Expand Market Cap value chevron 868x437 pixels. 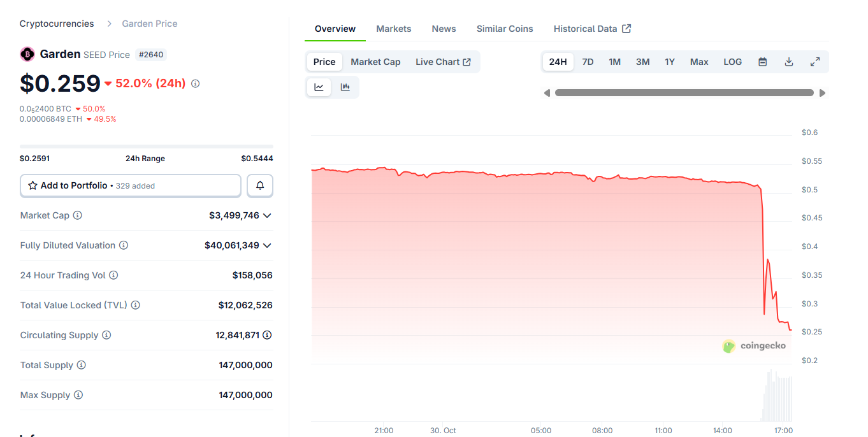267,215
